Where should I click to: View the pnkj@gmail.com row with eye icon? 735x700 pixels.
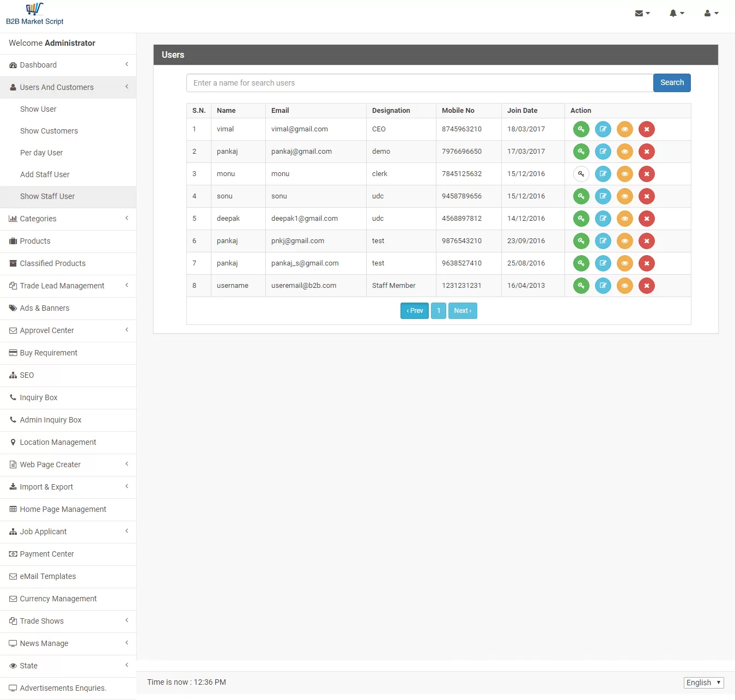point(625,241)
